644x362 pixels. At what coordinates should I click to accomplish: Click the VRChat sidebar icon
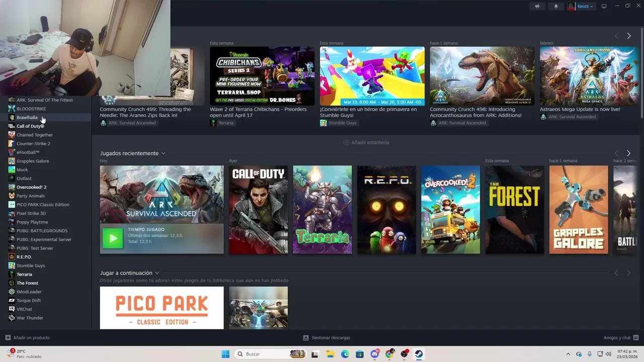pos(12,309)
